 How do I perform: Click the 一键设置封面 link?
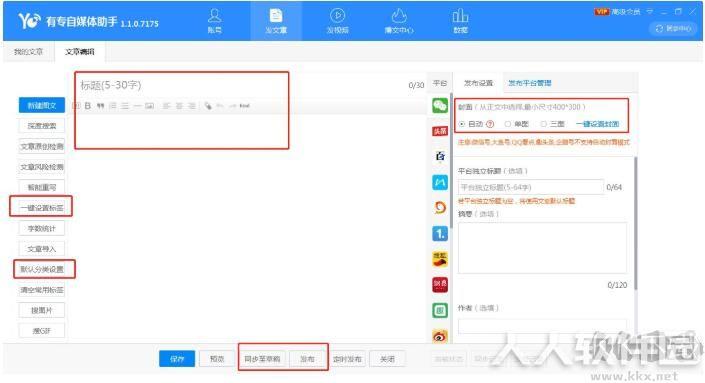coord(597,124)
